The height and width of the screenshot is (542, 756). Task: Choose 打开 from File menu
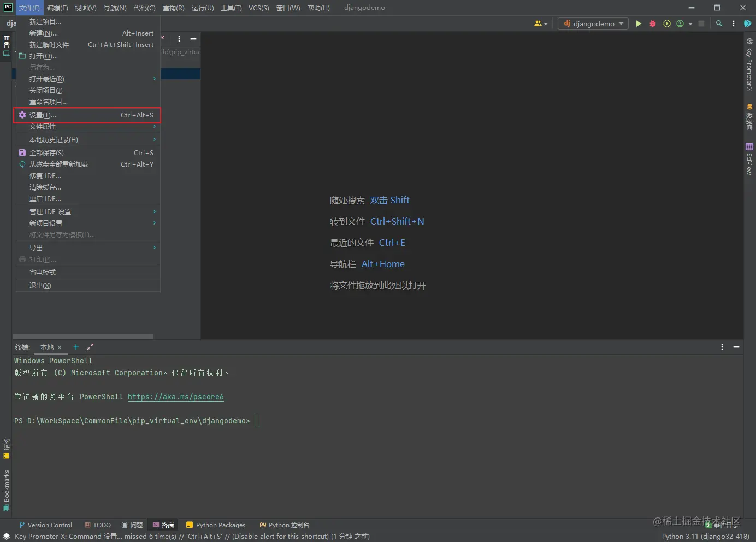point(88,56)
